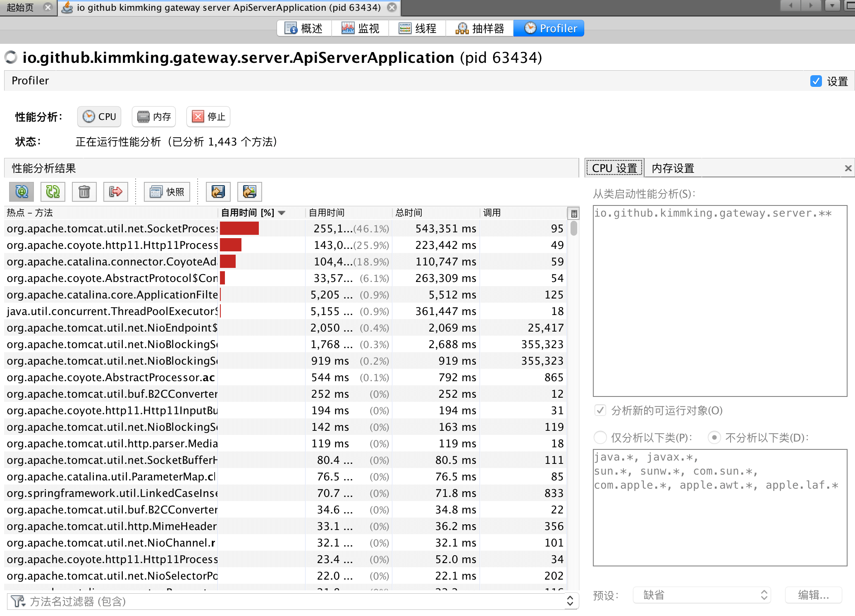
Task: Open the 预设 缺省 dropdown
Action: [702, 595]
